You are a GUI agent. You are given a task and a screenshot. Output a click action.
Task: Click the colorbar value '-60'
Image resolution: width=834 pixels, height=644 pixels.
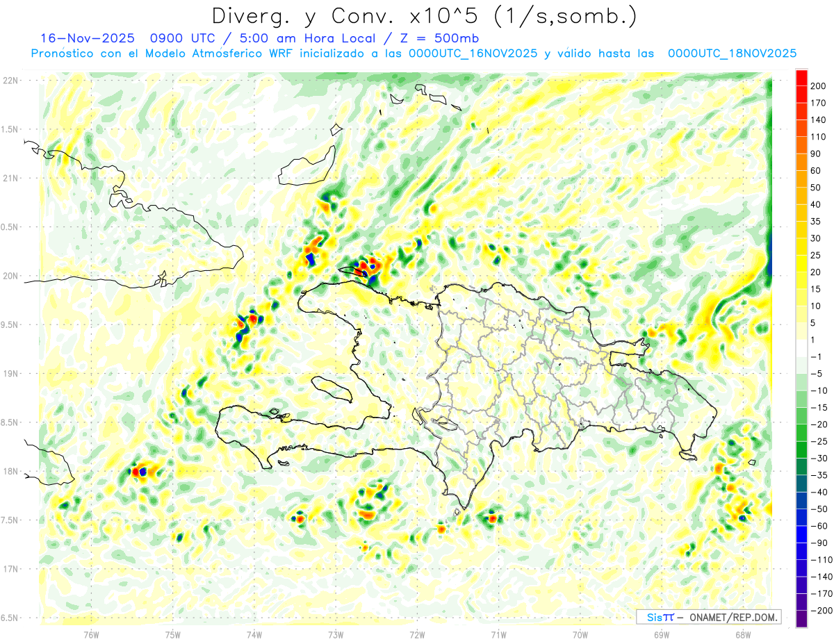(821, 526)
